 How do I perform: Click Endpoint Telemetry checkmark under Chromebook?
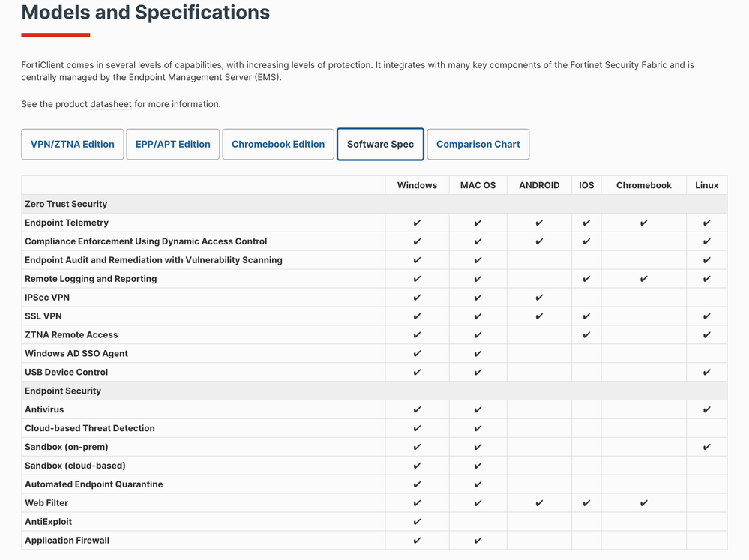[x=643, y=223]
